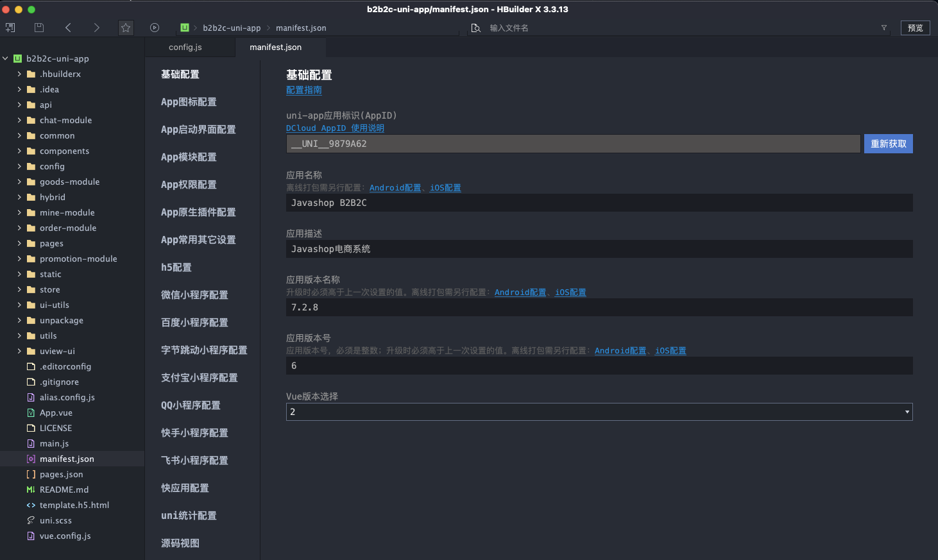
Task: Click the run play icon
Action: coord(155,28)
